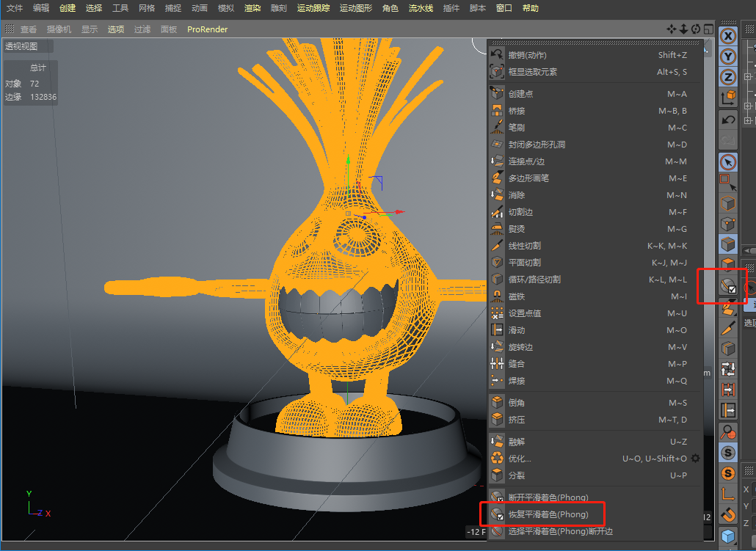Choose 框显选取元素 entry
The image size is (756, 551).
pos(595,72)
